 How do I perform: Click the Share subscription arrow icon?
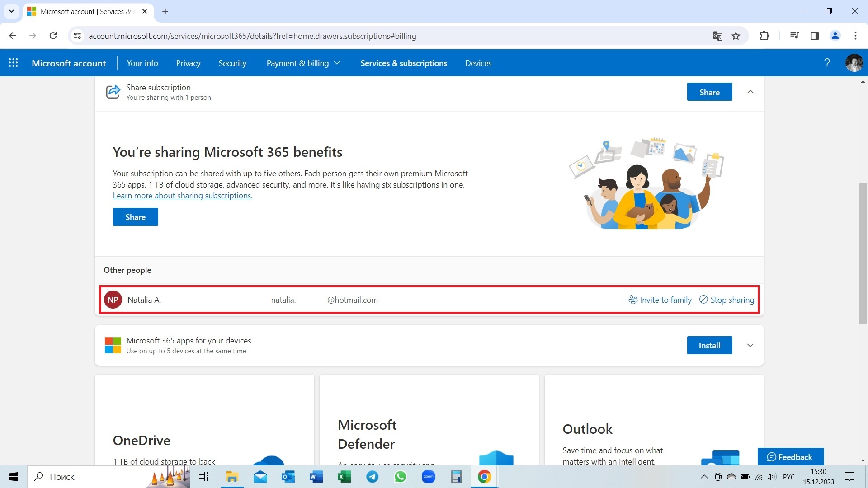click(113, 92)
